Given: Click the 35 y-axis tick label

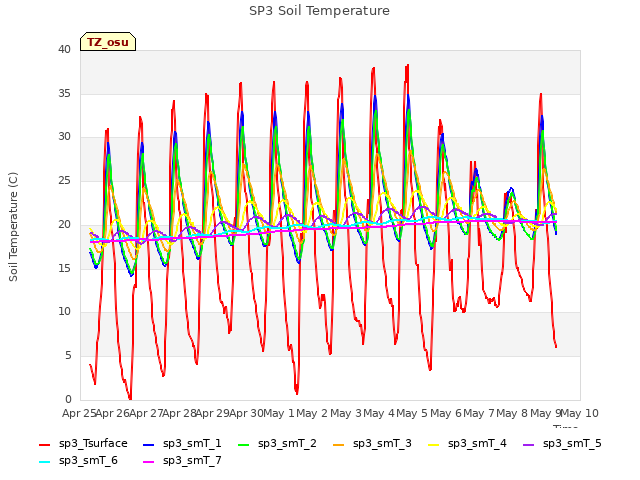Looking at the screenshot, I should click(x=64, y=93).
